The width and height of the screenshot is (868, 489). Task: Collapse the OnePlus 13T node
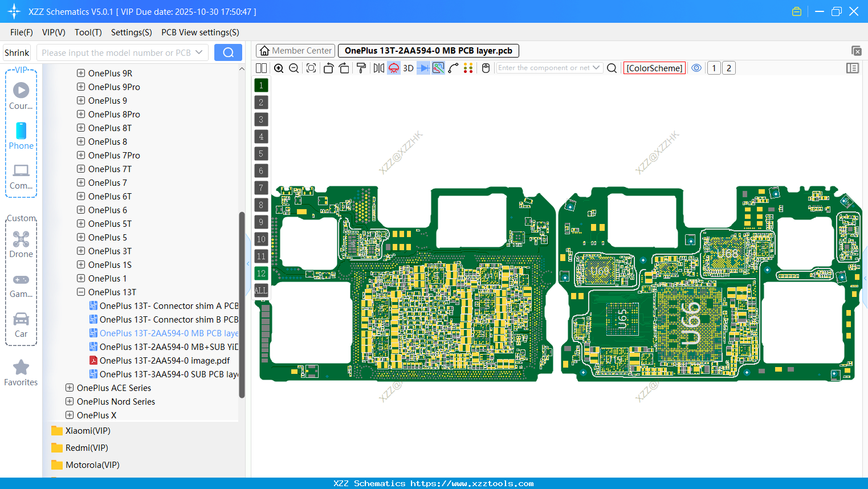pos(81,292)
